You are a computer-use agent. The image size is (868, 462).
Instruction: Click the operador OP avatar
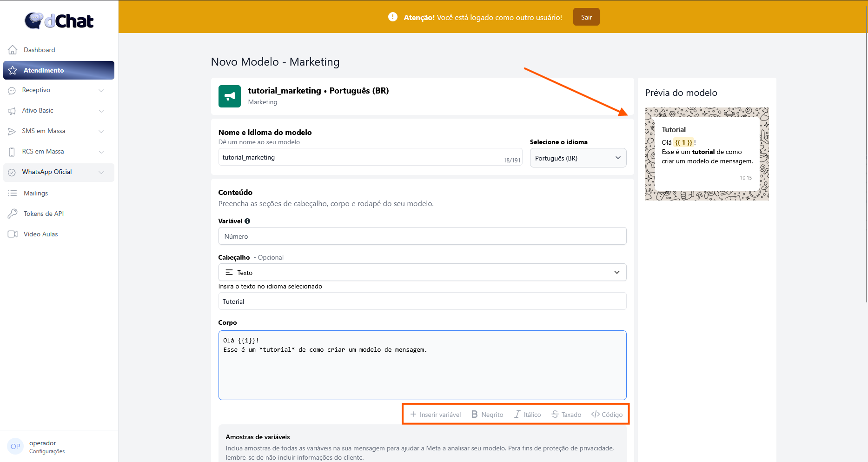(x=15, y=447)
